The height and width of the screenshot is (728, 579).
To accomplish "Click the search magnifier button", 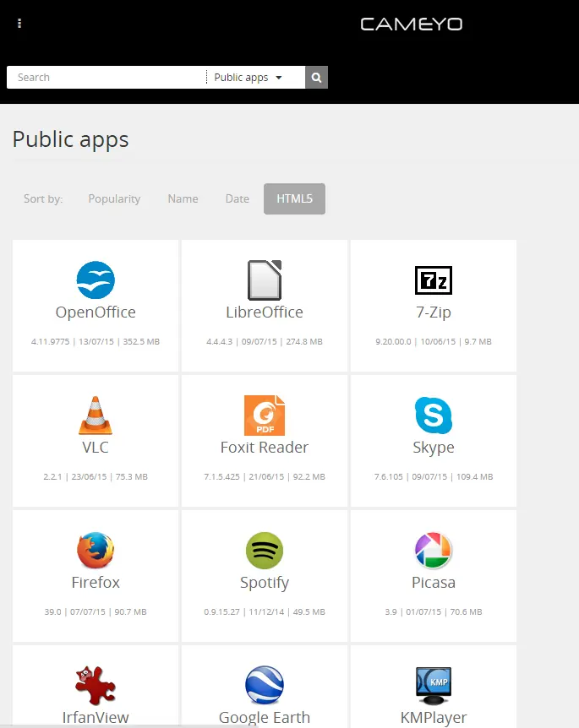I will [x=315, y=77].
